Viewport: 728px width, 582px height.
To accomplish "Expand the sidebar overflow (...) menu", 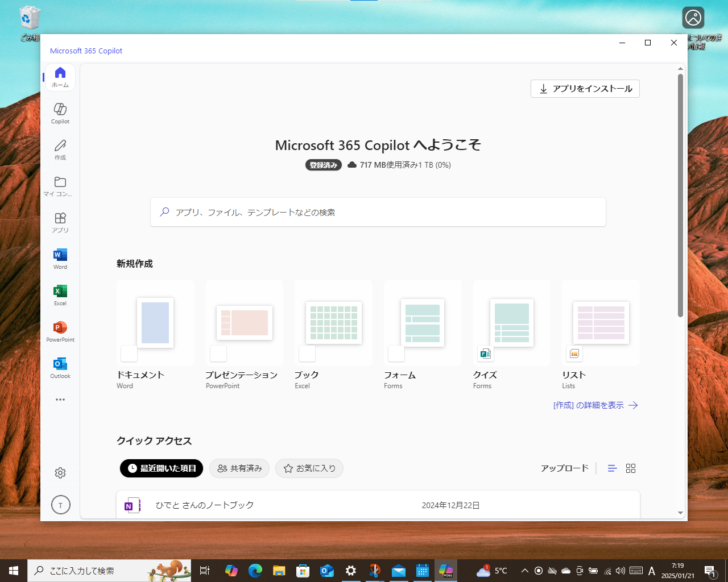I will pos(60,400).
